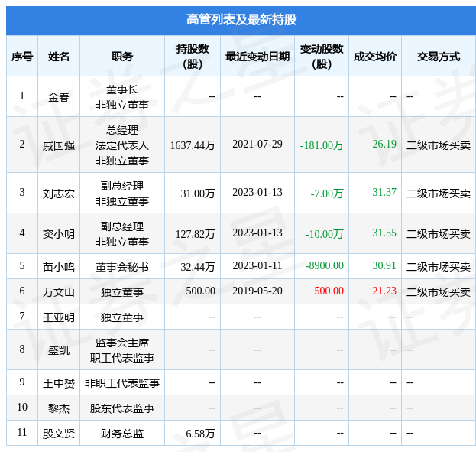Click 刘志宏's position 副总经理 非独立董事
Screen dimensions: 476x452
coord(122,193)
